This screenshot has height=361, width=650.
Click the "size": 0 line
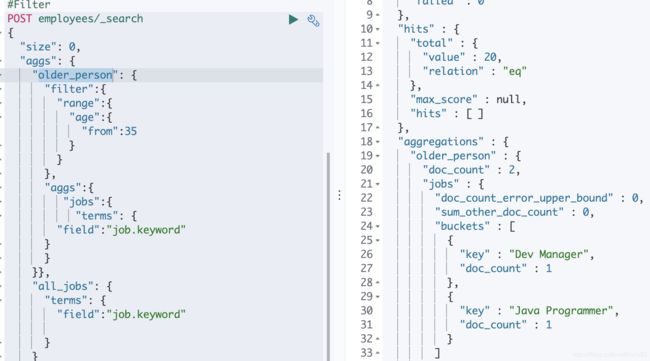point(50,47)
